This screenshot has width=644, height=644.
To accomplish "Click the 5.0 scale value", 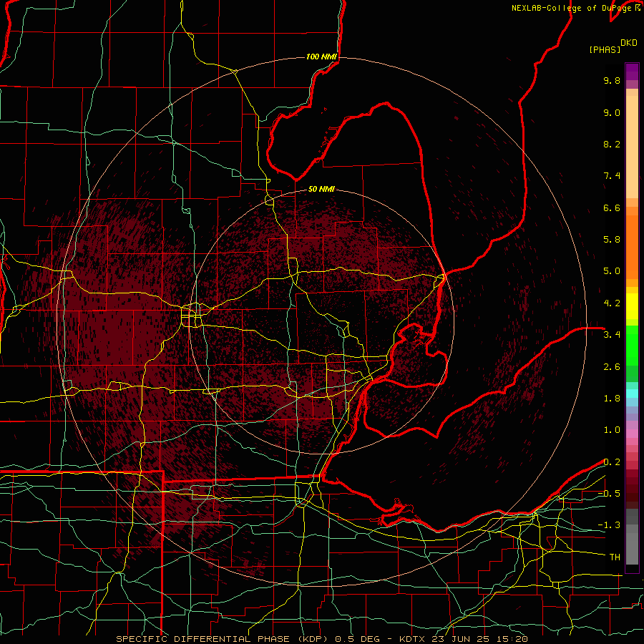I will [x=612, y=271].
